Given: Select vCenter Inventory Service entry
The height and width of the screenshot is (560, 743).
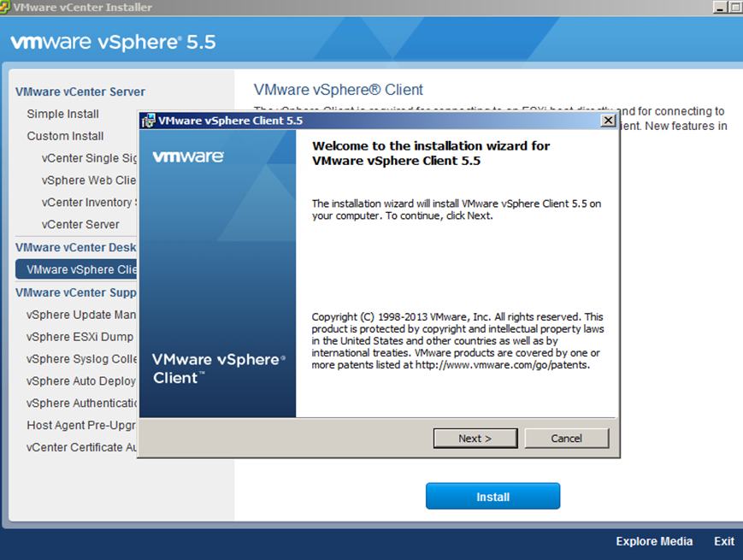Looking at the screenshot, I should [x=89, y=203].
